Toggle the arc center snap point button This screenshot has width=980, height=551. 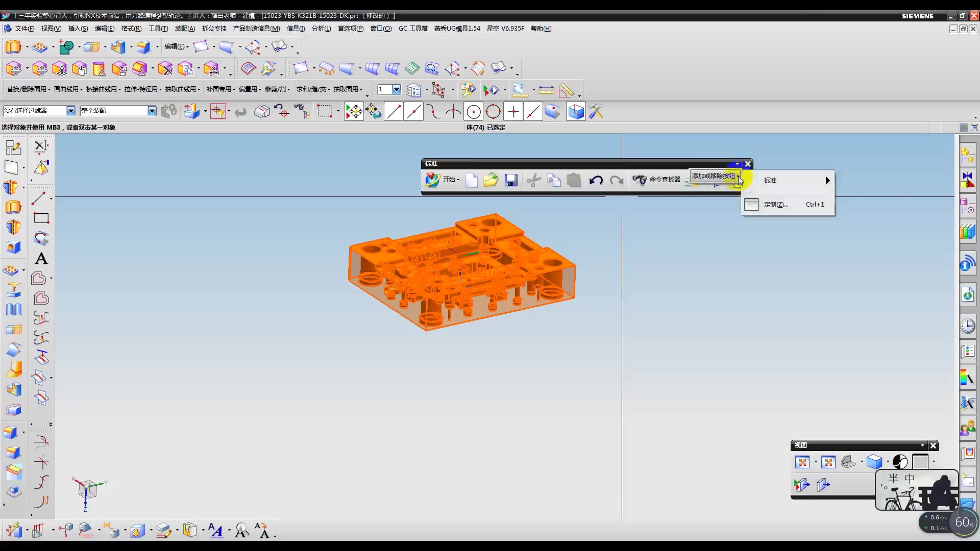coord(473,112)
